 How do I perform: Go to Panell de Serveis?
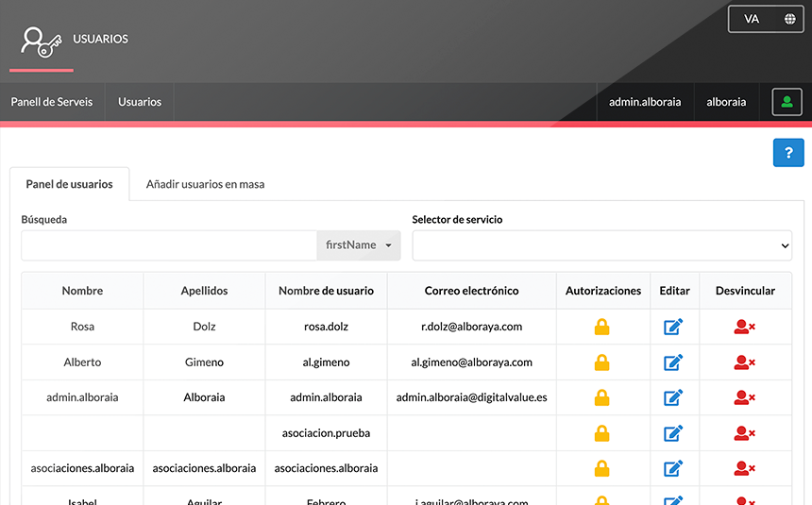52,102
